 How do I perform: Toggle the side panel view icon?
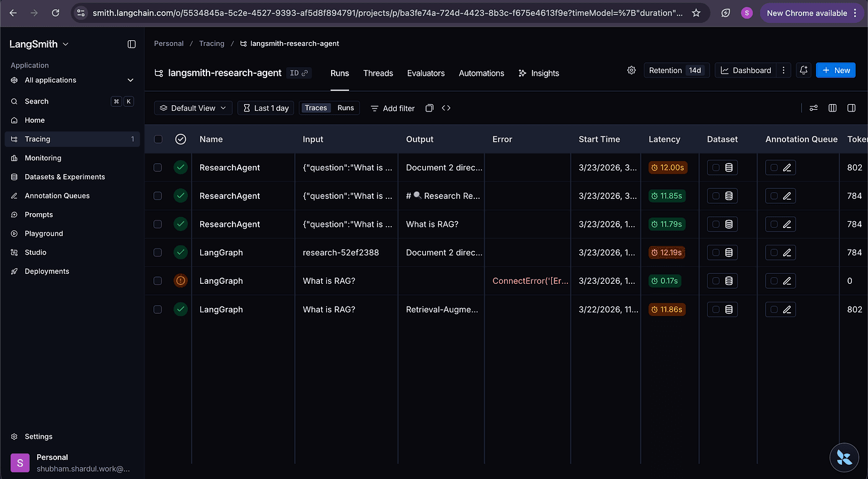[x=851, y=108]
